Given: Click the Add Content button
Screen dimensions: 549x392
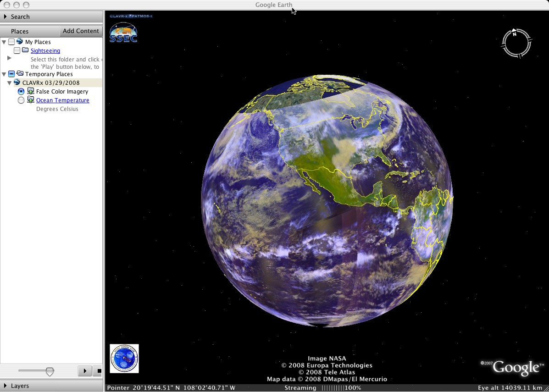Looking at the screenshot, I should (81, 31).
